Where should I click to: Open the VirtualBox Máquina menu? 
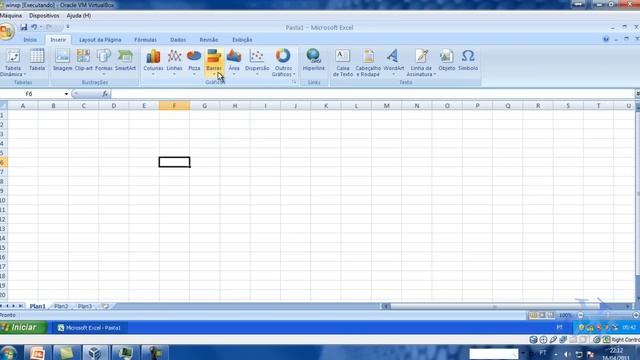click(11, 16)
